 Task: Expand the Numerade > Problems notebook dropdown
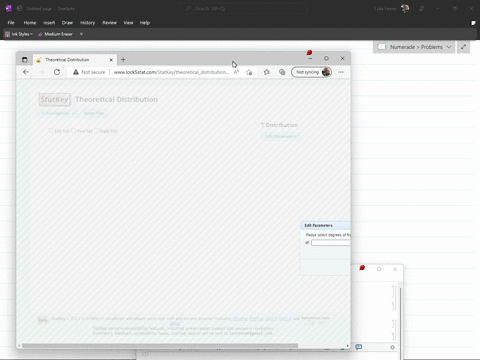(449, 47)
